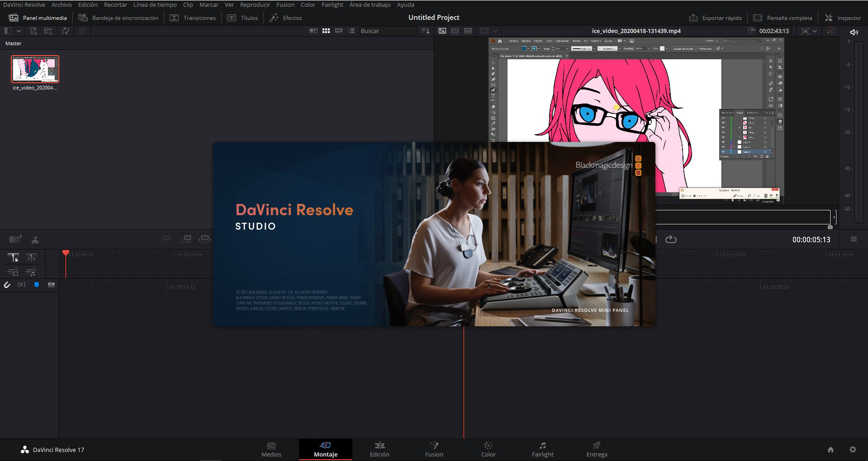Click the audio-only track options icon
Screen dimensions: 868x461
[x=31, y=272]
